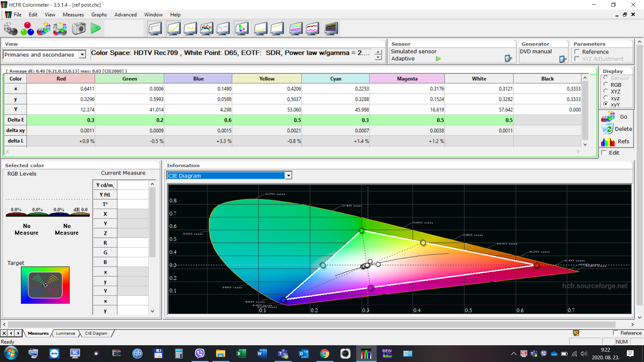Screen dimensions: 644x362
Task: Enable the Reference checkbox in Parameters
Action: pos(577,52)
